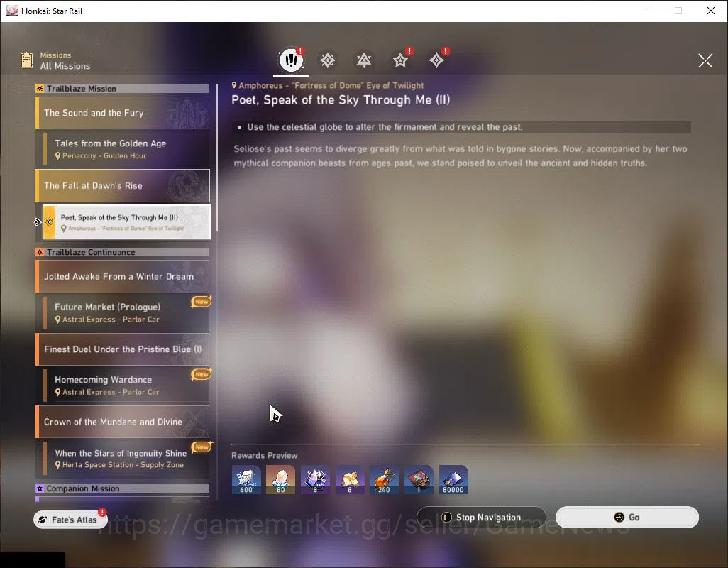This screenshot has height=568, width=728.
Task: Minimize the Honkai: Star Rail window
Action: 646,11
